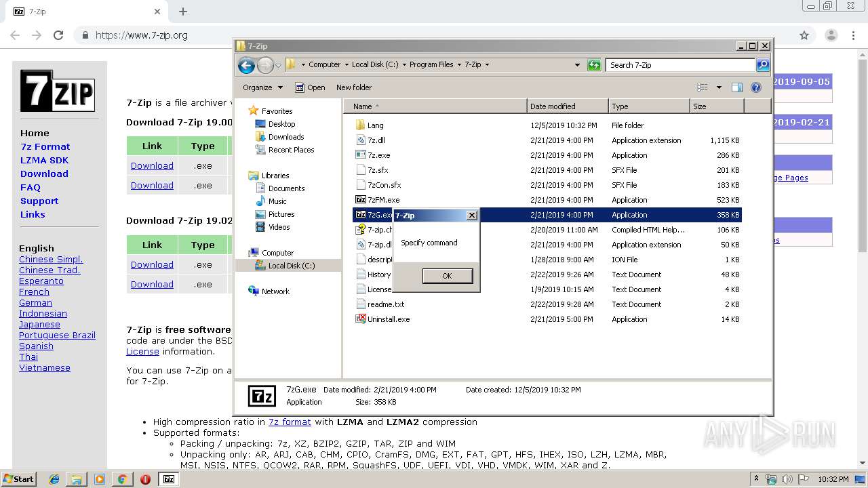Open the view options dropdown arrow
The width and height of the screenshot is (868, 488).
[719, 87]
